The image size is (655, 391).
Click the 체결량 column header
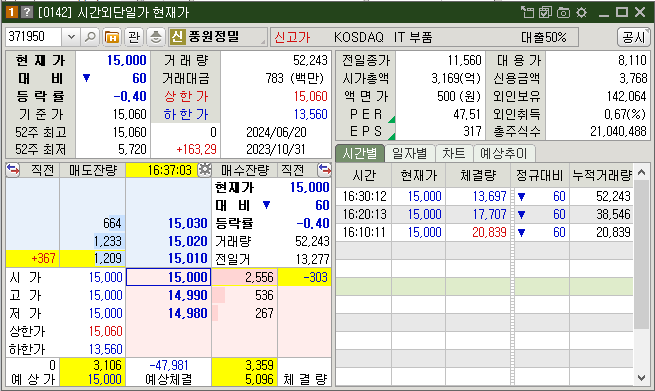[x=478, y=175]
